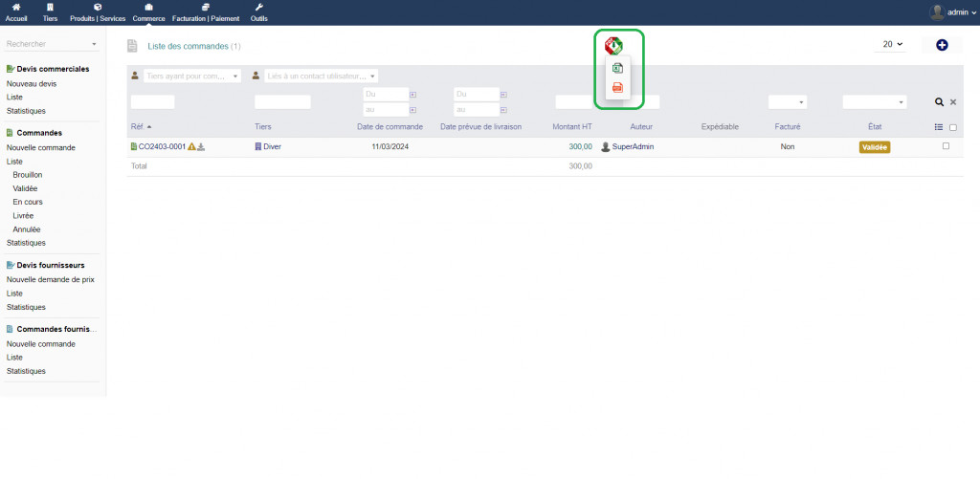Screen dimensions: 980x479
Task: Sort by the État column header
Action: tap(875, 127)
